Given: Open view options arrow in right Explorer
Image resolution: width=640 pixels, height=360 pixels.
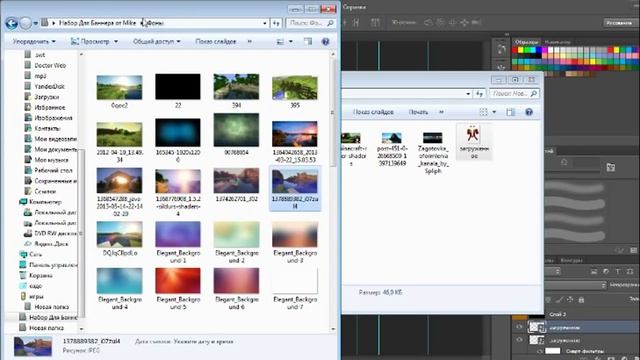Looking at the screenshot, I should click(x=494, y=112).
